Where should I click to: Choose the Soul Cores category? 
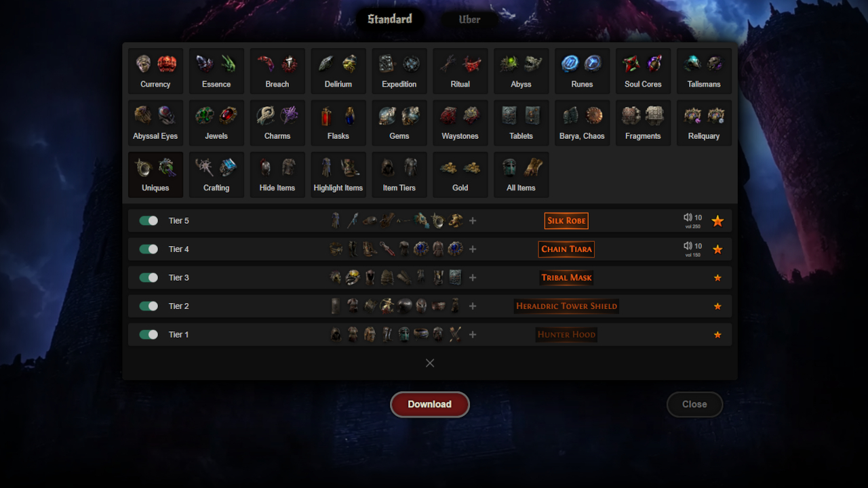[643, 71]
